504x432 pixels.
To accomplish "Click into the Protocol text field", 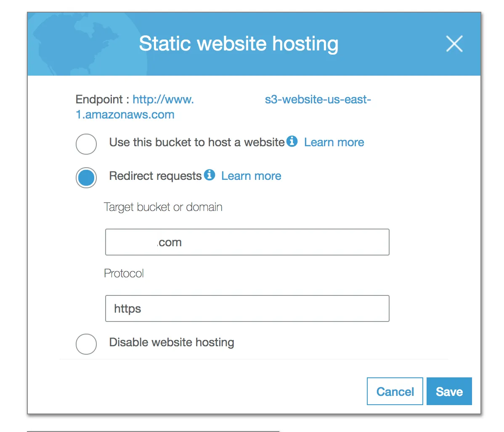I will 247,308.
